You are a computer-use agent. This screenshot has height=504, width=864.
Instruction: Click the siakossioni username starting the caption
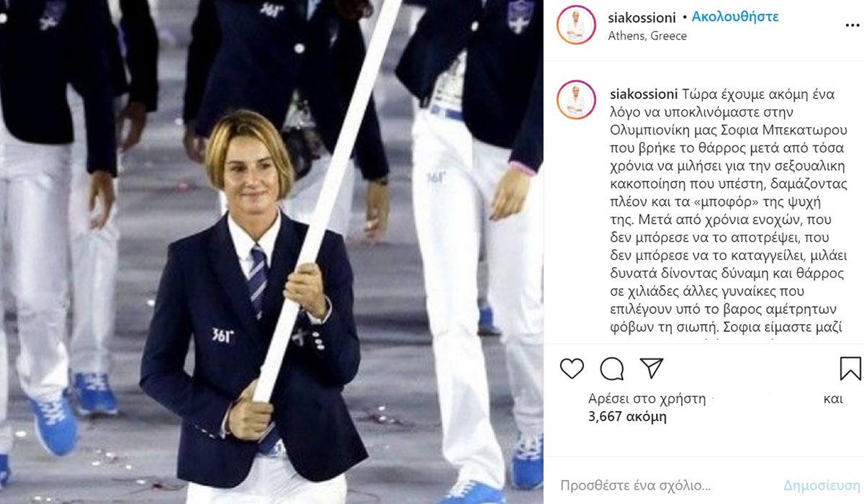click(x=642, y=94)
